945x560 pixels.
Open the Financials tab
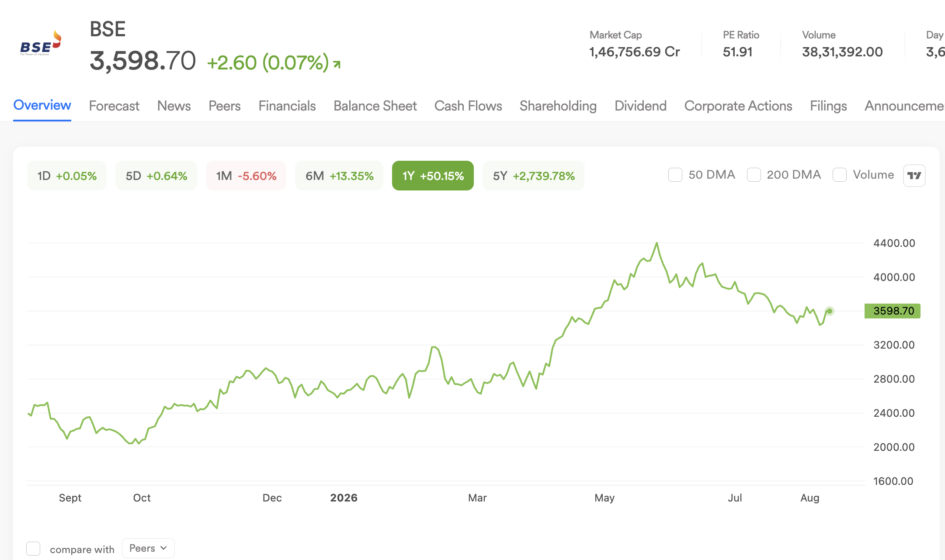[287, 106]
